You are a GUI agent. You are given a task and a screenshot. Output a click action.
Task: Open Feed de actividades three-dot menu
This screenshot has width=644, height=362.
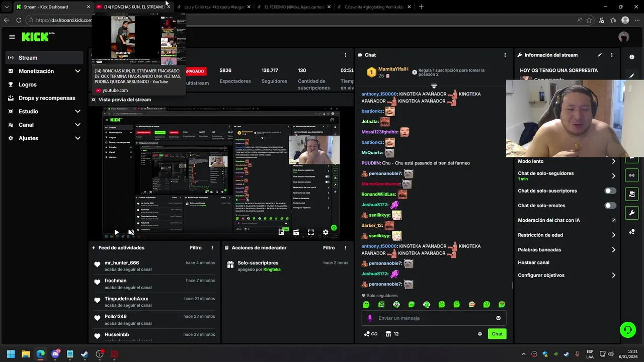point(212,248)
